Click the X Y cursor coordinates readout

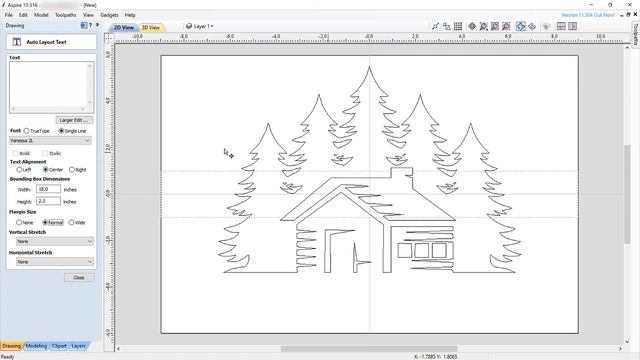(x=436, y=357)
